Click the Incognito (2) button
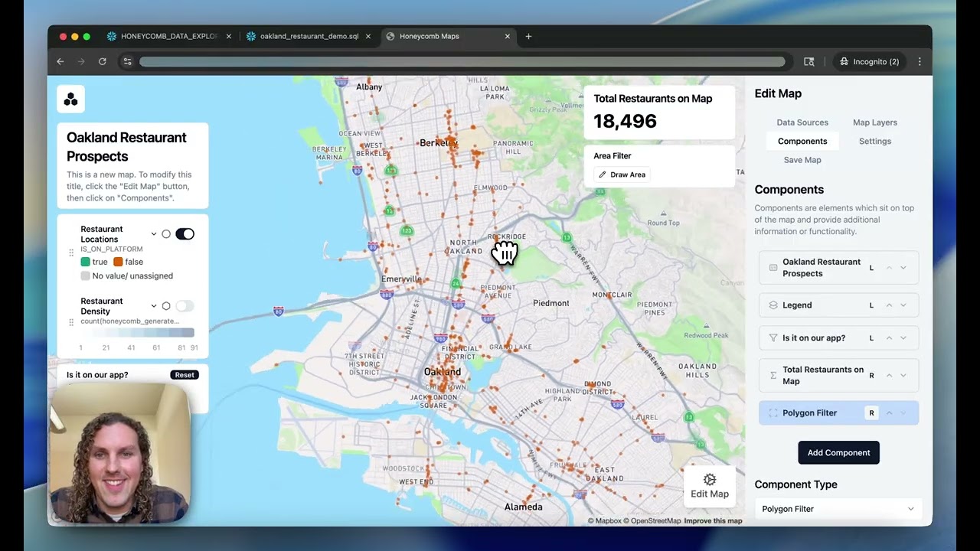The width and height of the screenshot is (980, 551). (x=870, y=61)
